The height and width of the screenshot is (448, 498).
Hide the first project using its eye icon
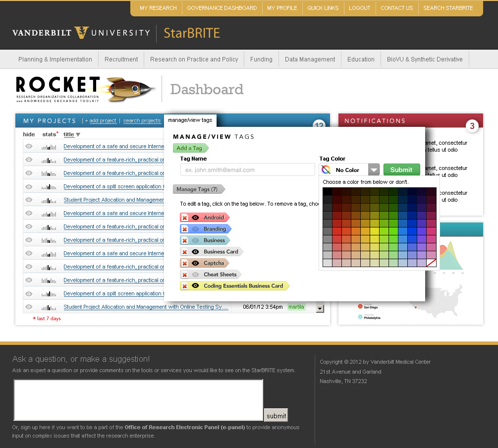pos(29,147)
